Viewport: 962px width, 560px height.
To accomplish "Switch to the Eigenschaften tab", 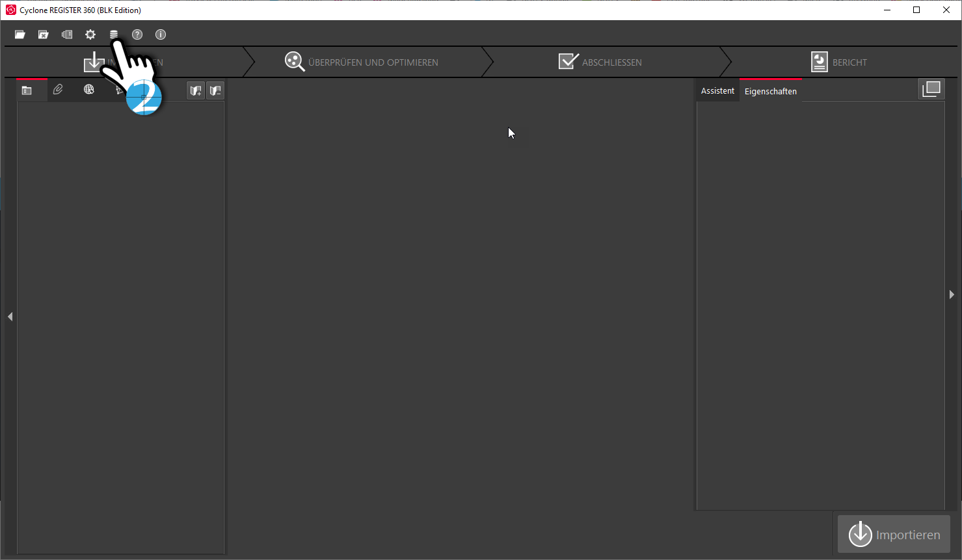I will tap(771, 91).
